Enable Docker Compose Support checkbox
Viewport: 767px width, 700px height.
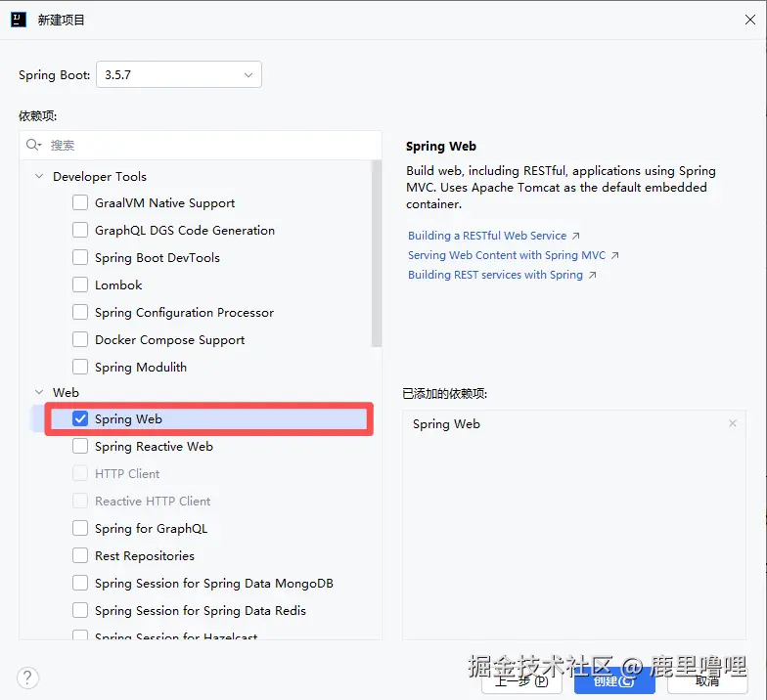coord(80,339)
